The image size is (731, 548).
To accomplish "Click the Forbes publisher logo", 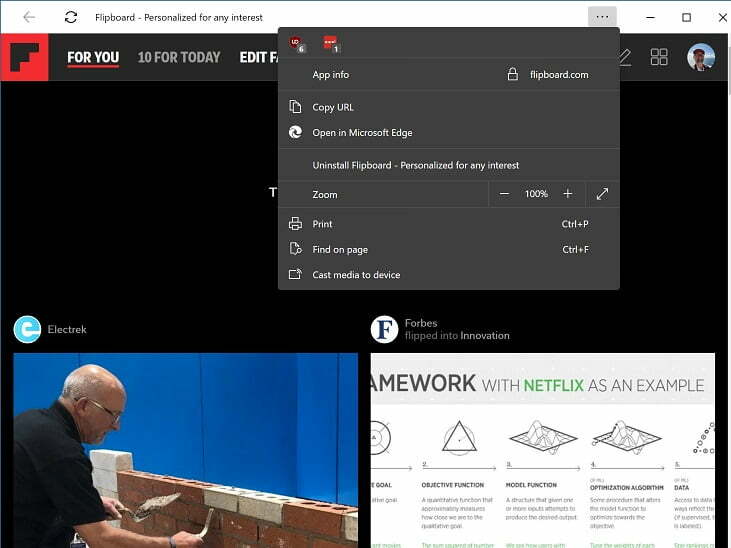I will [384, 329].
